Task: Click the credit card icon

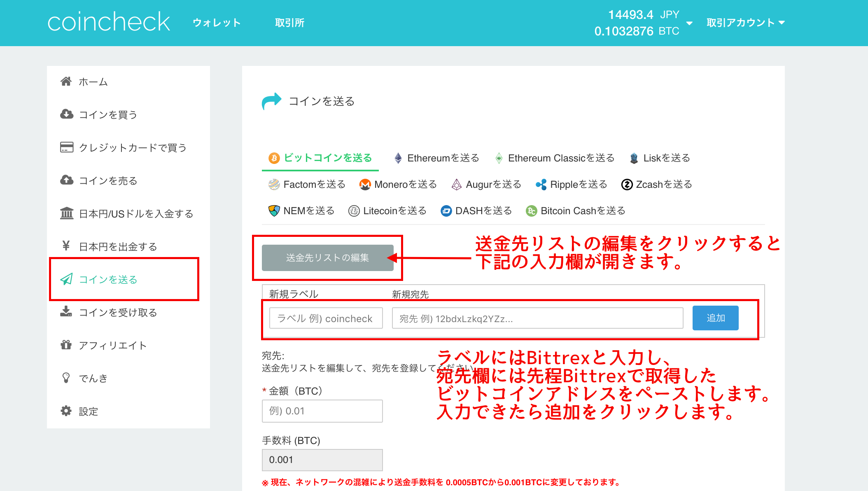Action: 67,147
